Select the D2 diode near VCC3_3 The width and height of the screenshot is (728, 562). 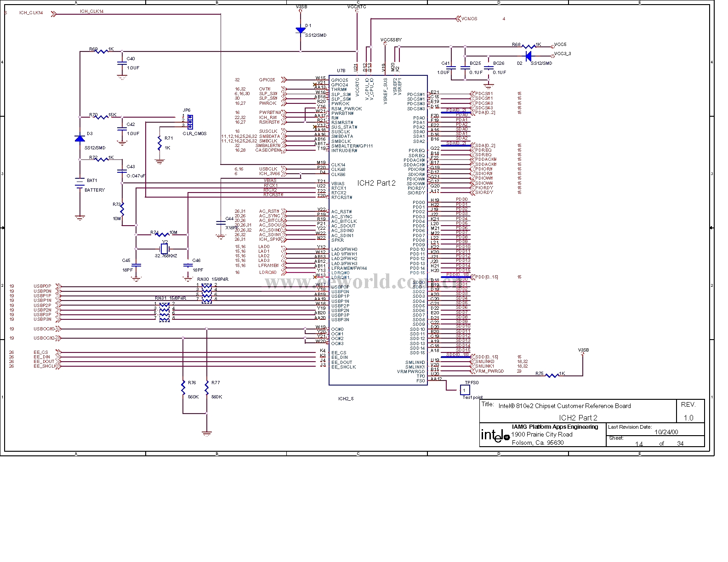click(528, 56)
